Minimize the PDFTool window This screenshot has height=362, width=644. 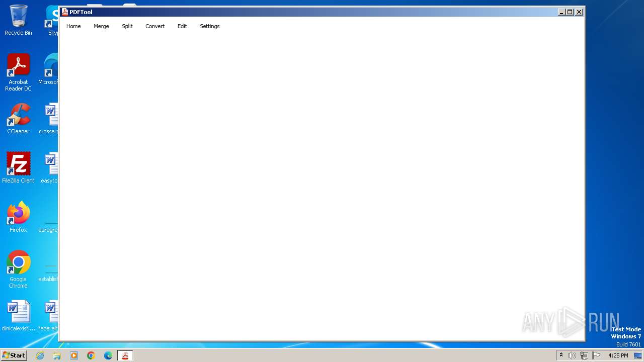(x=561, y=12)
